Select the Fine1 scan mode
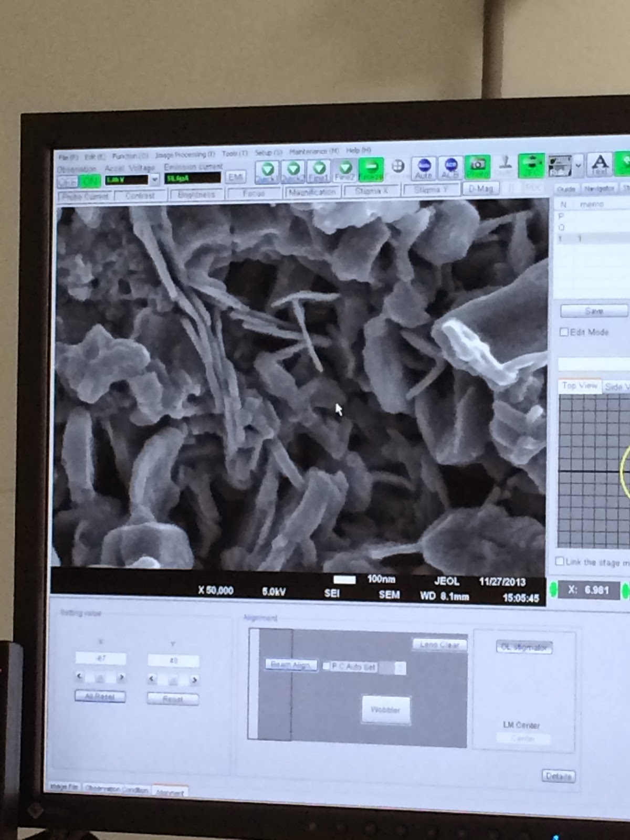The height and width of the screenshot is (840, 630). (319, 171)
